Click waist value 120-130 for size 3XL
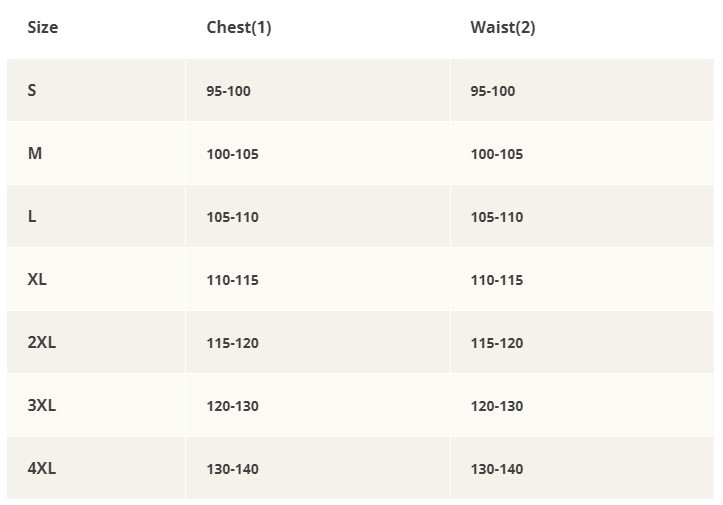 point(497,406)
